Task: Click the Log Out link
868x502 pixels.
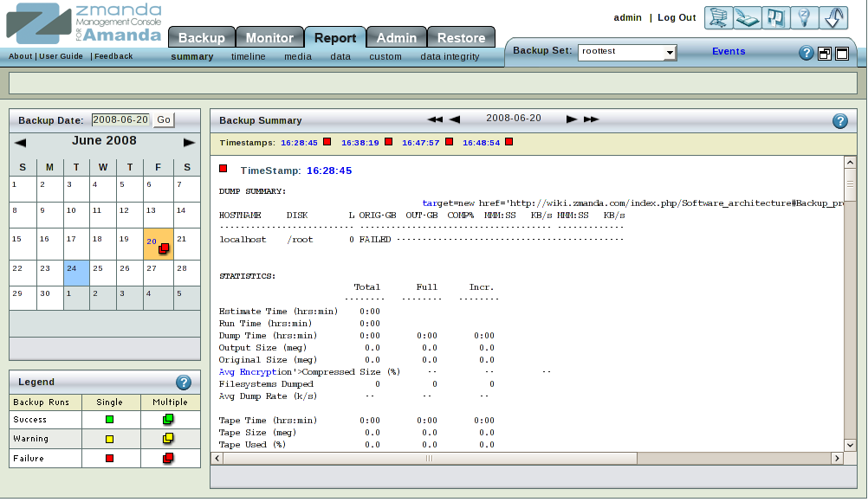Action: pos(677,17)
